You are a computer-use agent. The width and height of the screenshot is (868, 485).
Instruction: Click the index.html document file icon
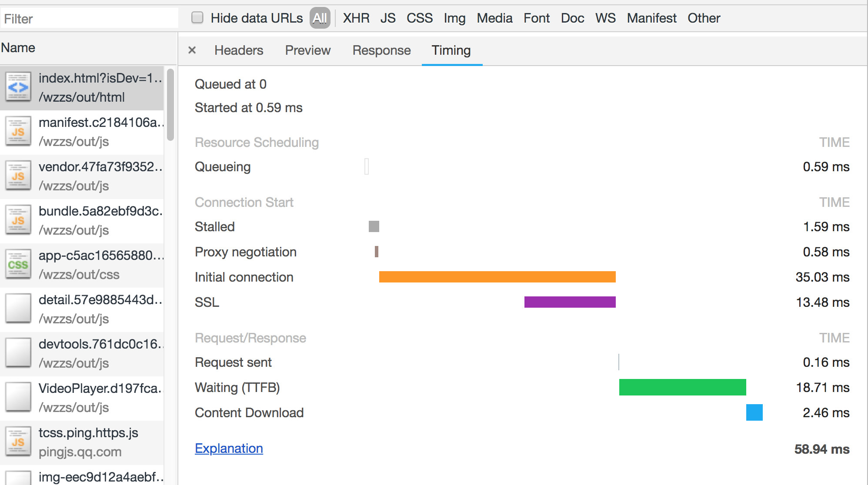point(18,87)
